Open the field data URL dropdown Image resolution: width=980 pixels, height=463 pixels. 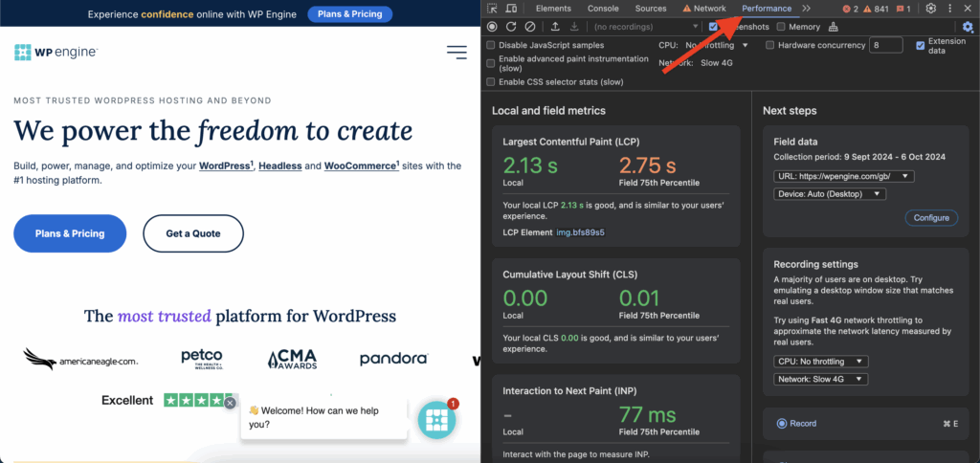coord(844,176)
